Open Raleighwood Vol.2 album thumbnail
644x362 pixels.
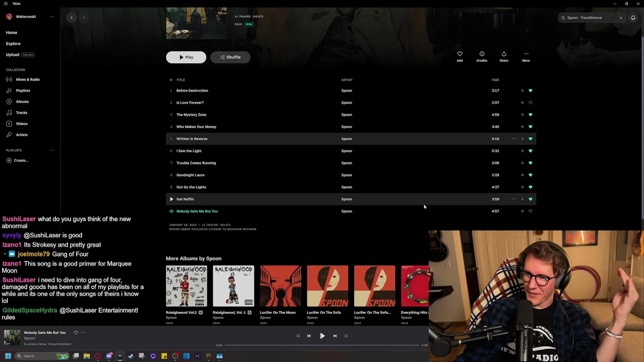click(x=186, y=286)
